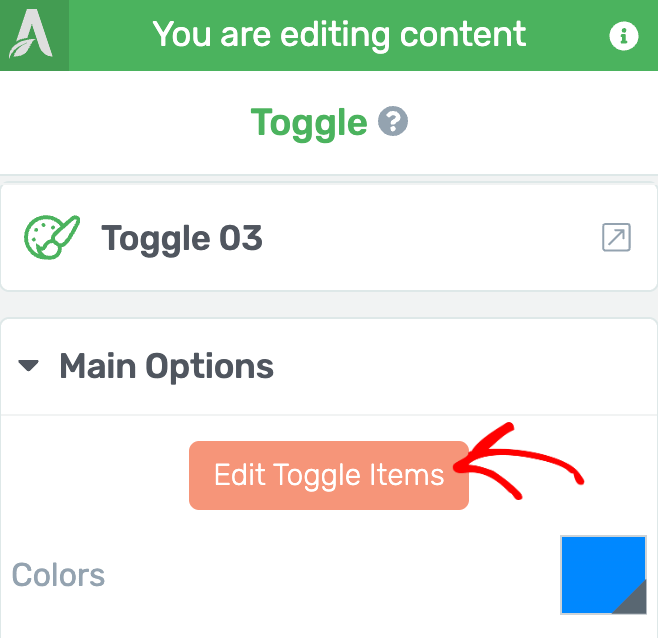Select the Toggle 03 template name
Image resolution: width=658 pixels, height=638 pixels.
click(182, 238)
